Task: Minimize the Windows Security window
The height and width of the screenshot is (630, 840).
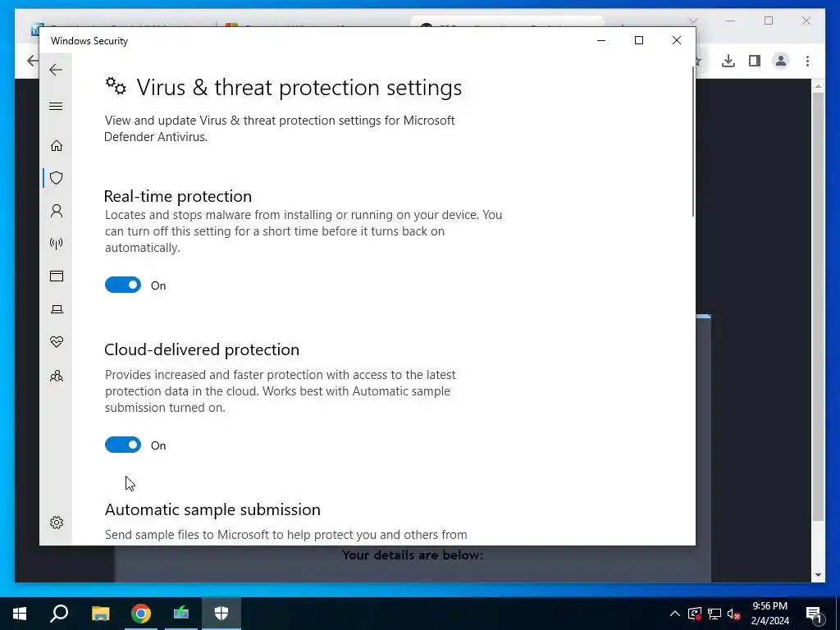Action: pos(601,40)
